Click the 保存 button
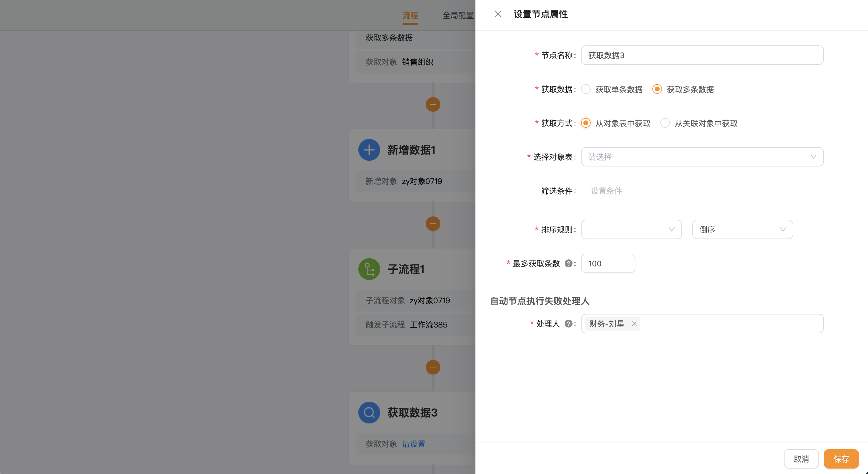The width and height of the screenshot is (868, 474). tap(841, 459)
